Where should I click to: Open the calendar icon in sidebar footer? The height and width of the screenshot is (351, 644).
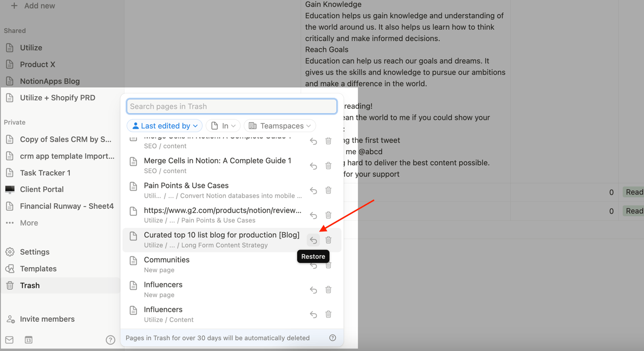(29, 340)
